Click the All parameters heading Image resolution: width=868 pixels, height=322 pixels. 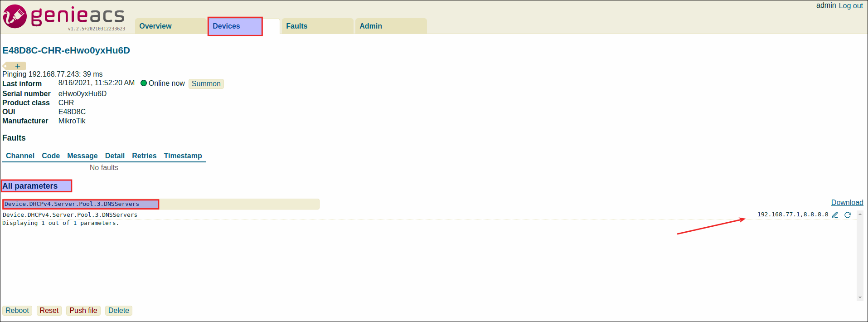[x=30, y=186]
